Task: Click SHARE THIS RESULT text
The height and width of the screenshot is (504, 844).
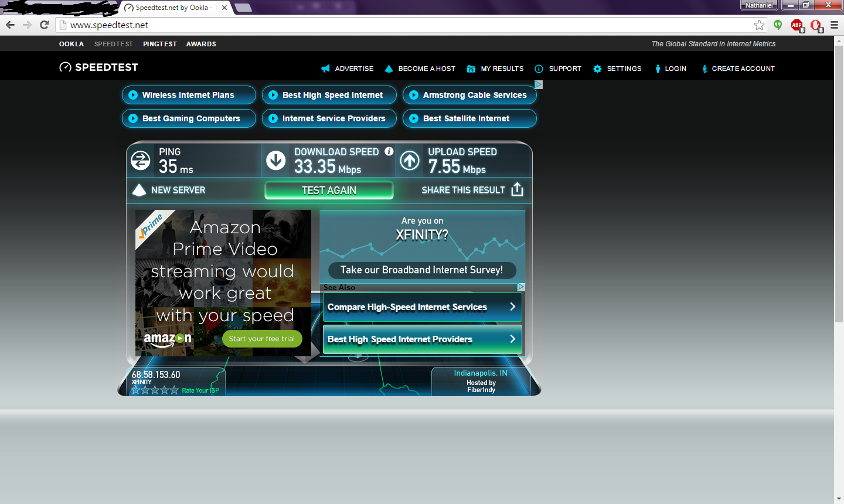Action: (463, 190)
